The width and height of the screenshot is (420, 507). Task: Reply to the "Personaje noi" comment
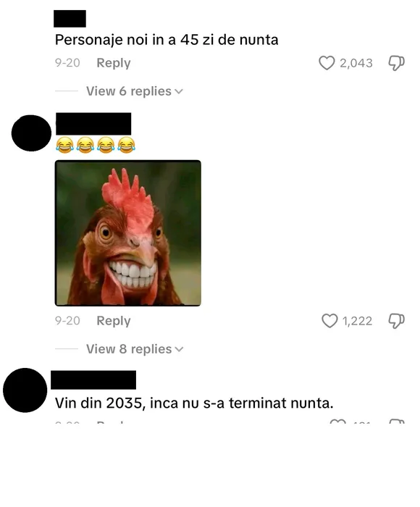(114, 63)
